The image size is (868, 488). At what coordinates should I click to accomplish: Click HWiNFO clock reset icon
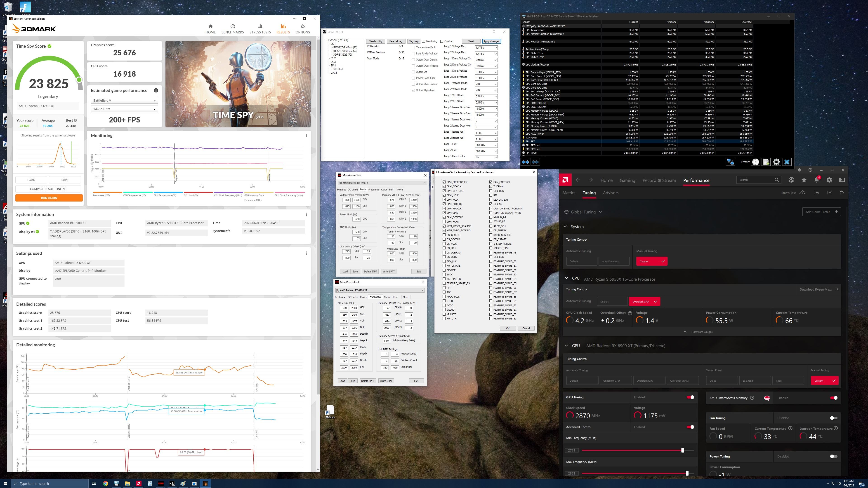click(x=755, y=162)
